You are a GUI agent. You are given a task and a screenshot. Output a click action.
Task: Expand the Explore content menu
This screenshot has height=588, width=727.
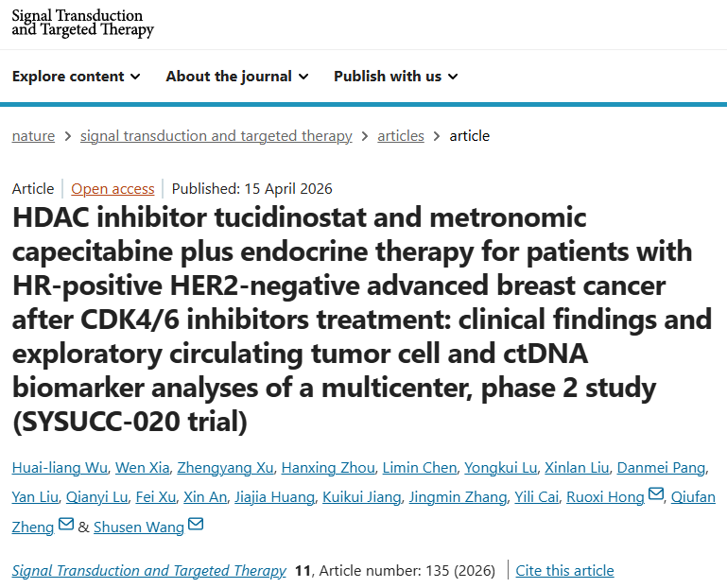[77, 77]
